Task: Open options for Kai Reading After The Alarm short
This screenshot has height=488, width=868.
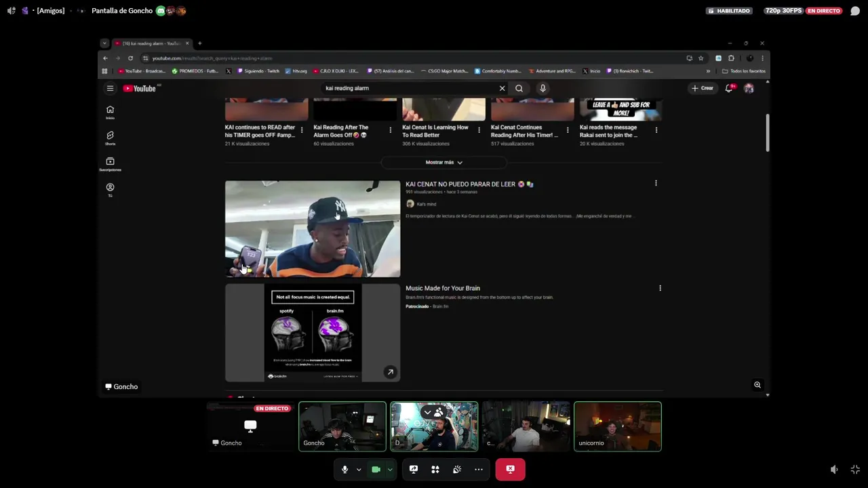Action: pyautogui.click(x=390, y=130)
